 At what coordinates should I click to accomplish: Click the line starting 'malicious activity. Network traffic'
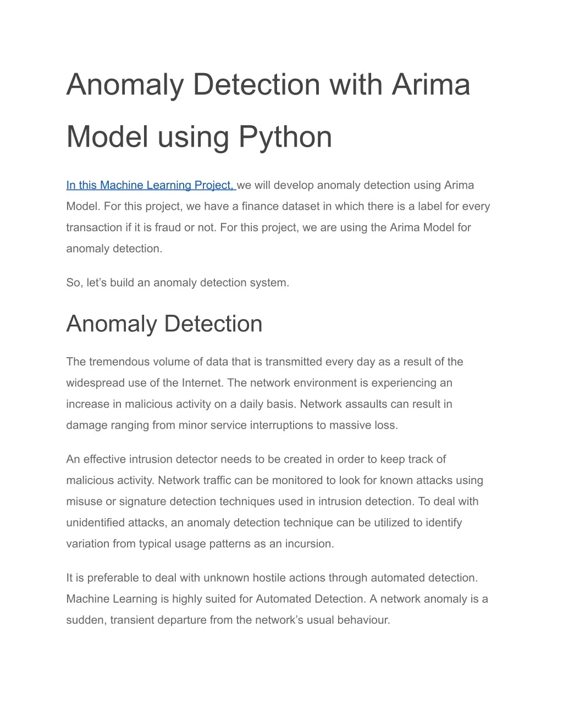point(274,480)
